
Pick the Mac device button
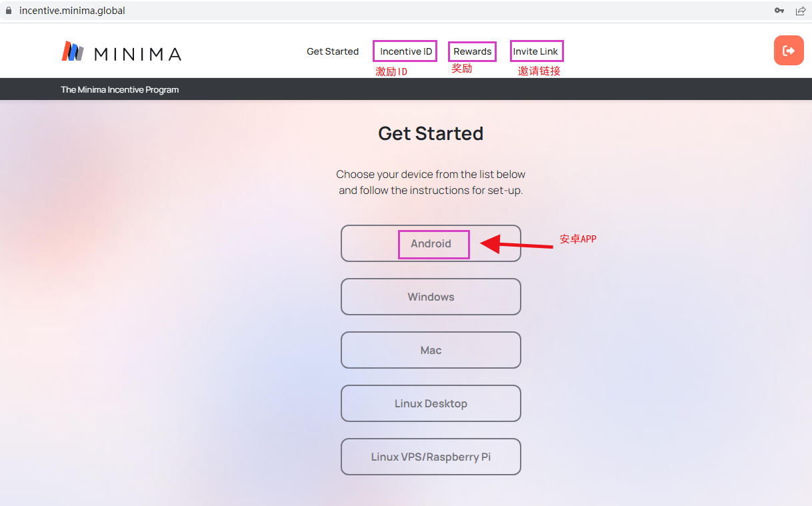point(431,350)
